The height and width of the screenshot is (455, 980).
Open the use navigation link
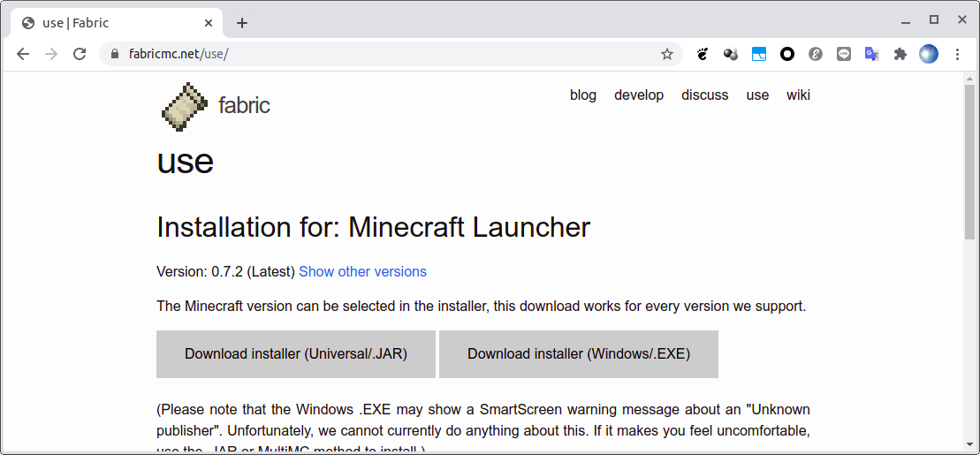757,95
